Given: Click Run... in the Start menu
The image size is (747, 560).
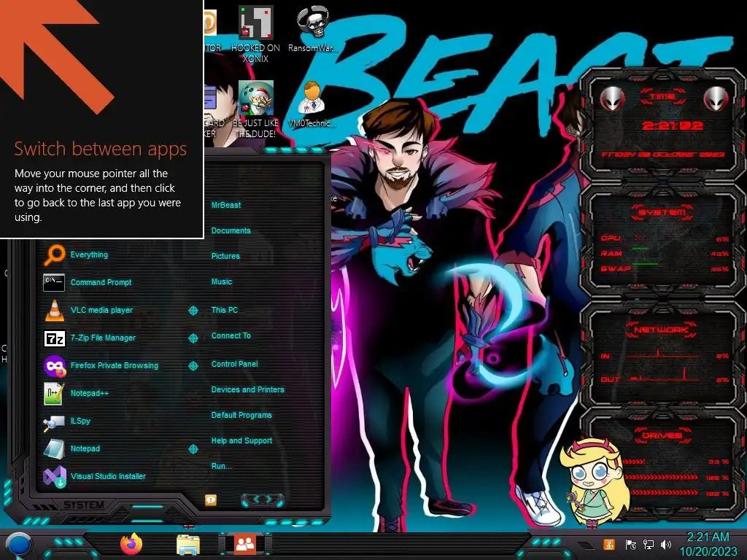Looking at the screenshot, I should click(x=221, y=466).
